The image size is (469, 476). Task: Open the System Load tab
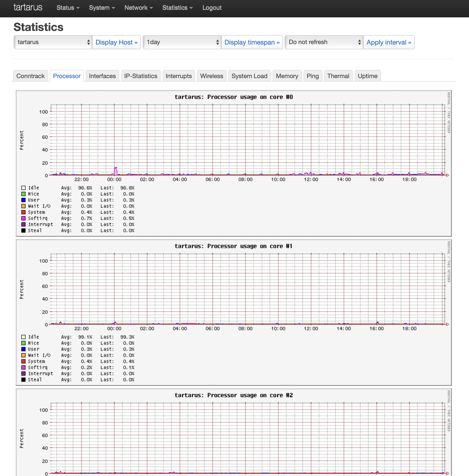(249, 76)
